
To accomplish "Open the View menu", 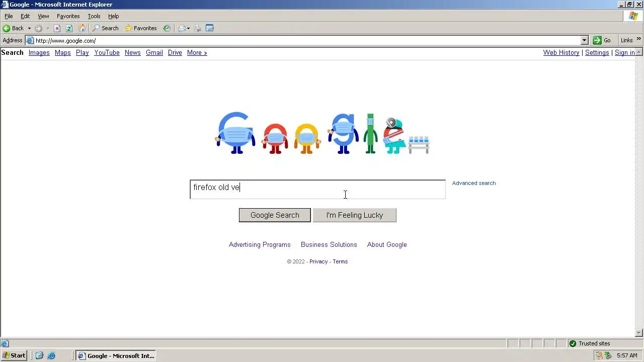I will click(43, 16).
